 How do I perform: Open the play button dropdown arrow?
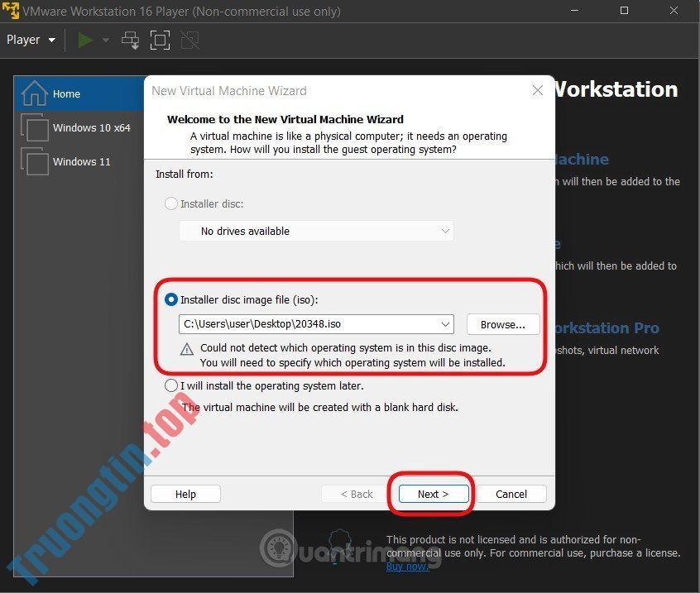[104, 39]
